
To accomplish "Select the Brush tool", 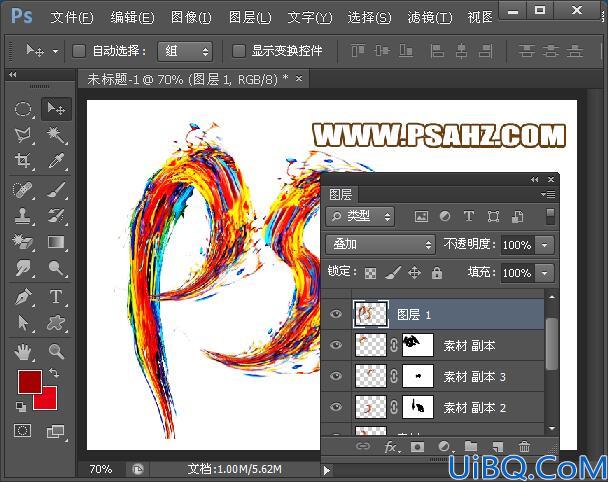I will point(56,190).
